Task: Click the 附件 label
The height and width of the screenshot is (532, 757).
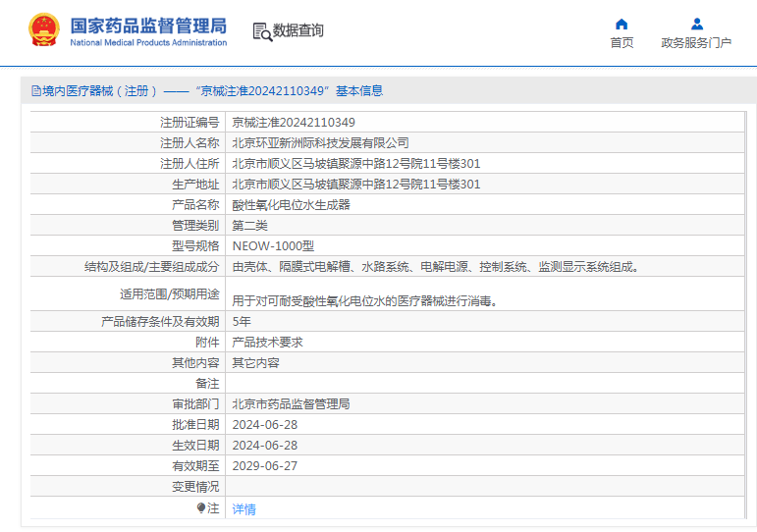Action: [x=207, y=343]
